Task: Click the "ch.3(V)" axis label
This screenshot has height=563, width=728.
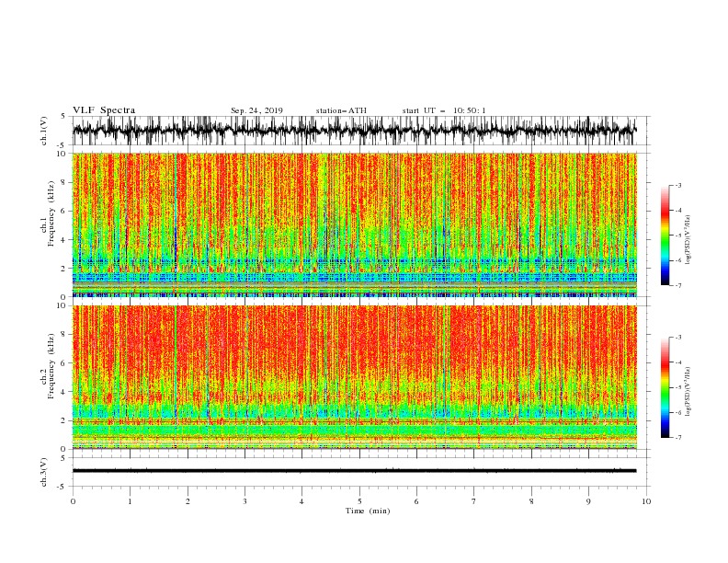Action: [x=44, y=472]
